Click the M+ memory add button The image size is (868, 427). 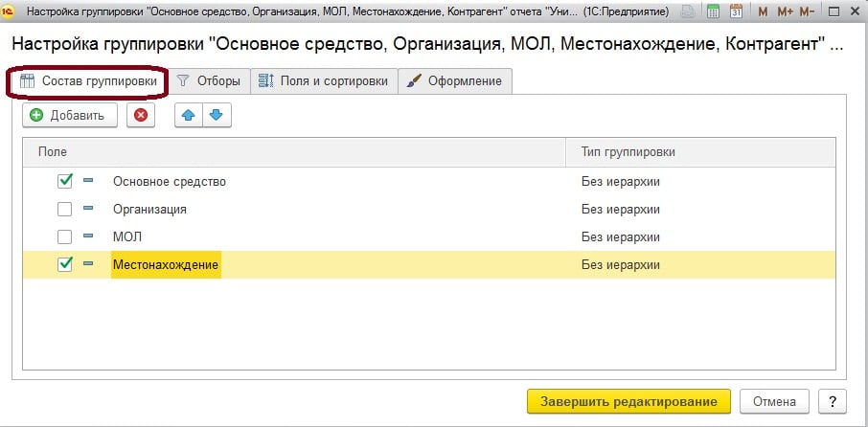[x=785, y=13]
